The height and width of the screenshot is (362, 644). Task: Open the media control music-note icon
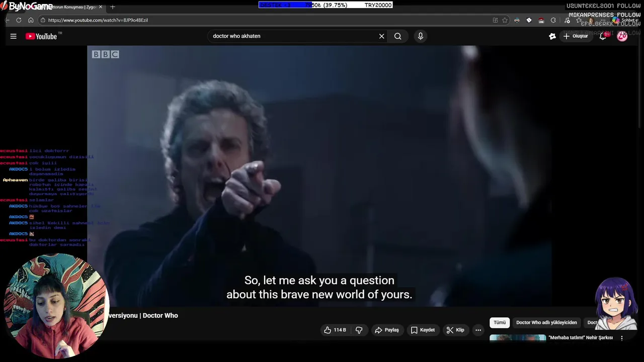click(567, 20)
